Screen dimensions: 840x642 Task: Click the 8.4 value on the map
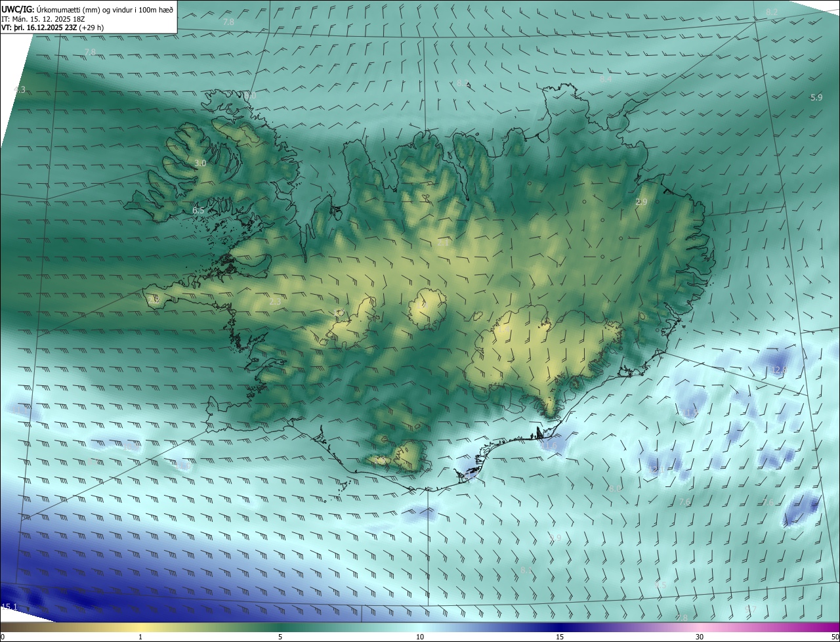coord(605,79)
